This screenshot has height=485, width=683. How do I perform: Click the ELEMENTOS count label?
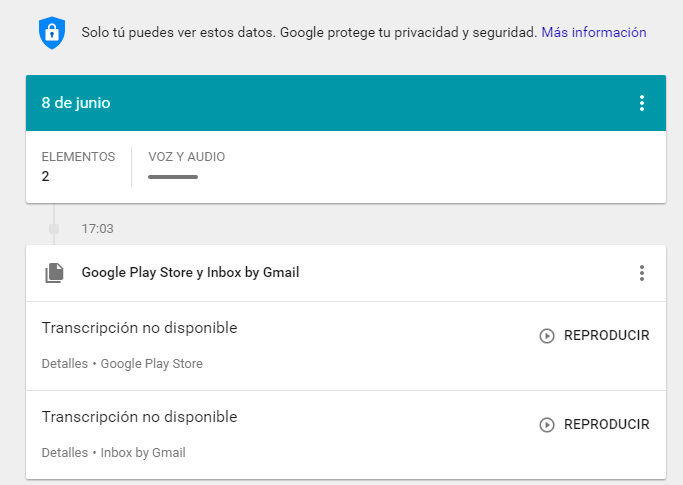coord(78,157)
